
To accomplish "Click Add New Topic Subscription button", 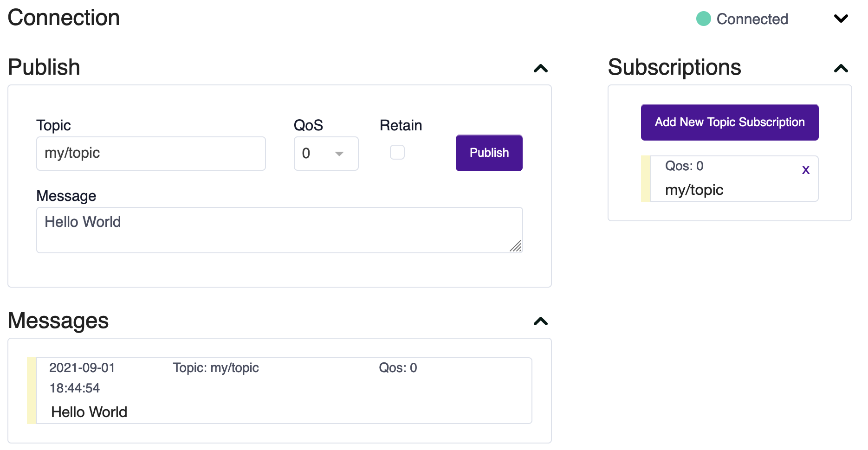I will (730, 122).
